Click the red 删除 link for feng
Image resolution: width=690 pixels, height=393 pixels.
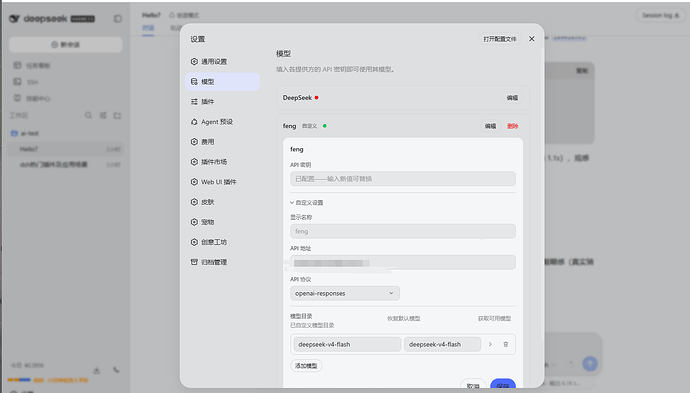(513, 126)
